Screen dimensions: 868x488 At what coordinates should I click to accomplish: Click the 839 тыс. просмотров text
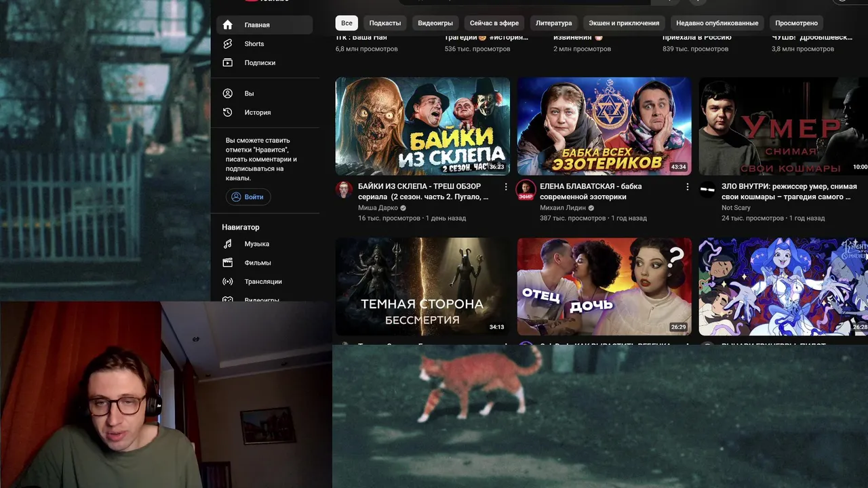695,49
